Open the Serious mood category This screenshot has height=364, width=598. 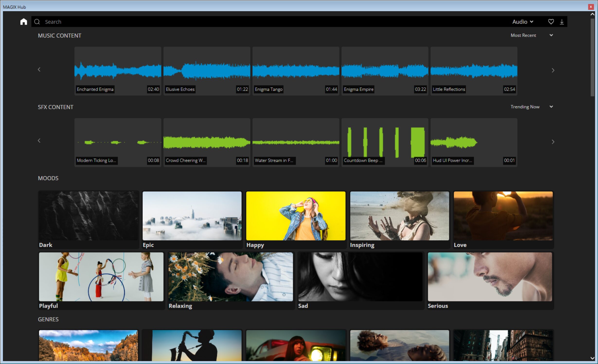pyautogui.click(x=490, y=281)
